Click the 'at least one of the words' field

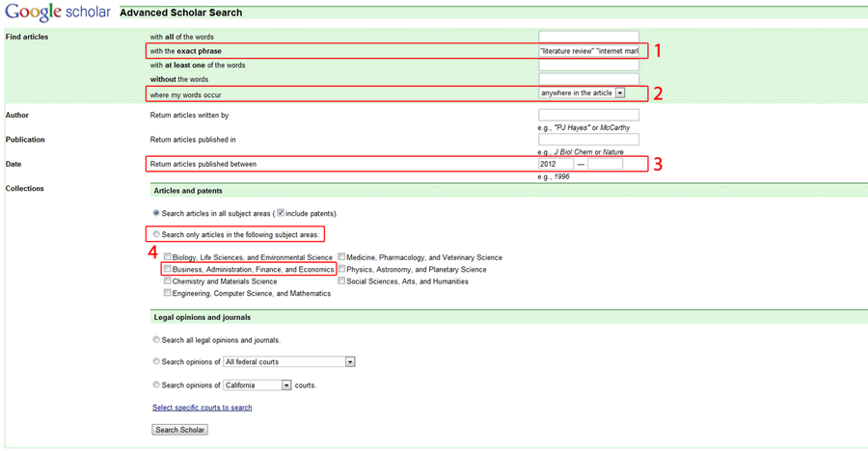(x=588, y=66)
